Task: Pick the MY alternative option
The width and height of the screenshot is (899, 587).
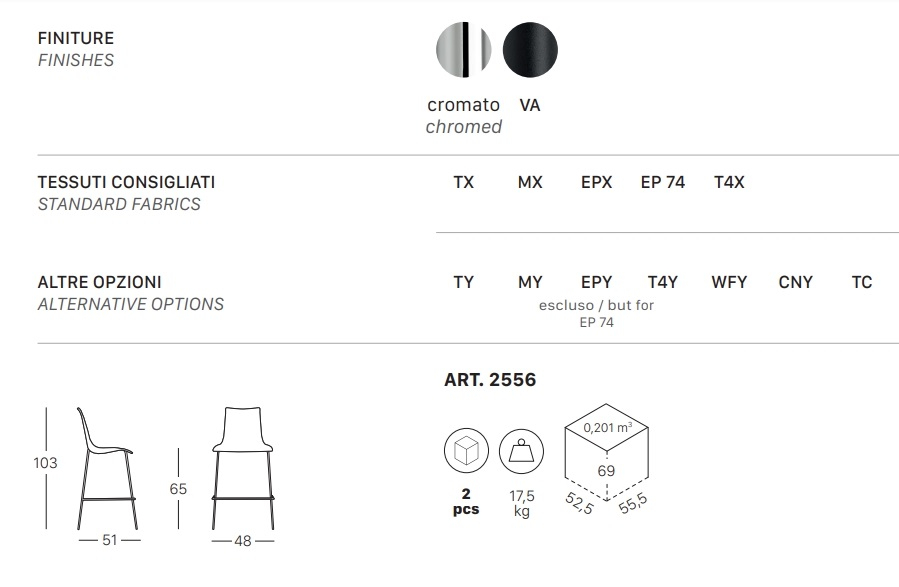Action: point(530,282)
